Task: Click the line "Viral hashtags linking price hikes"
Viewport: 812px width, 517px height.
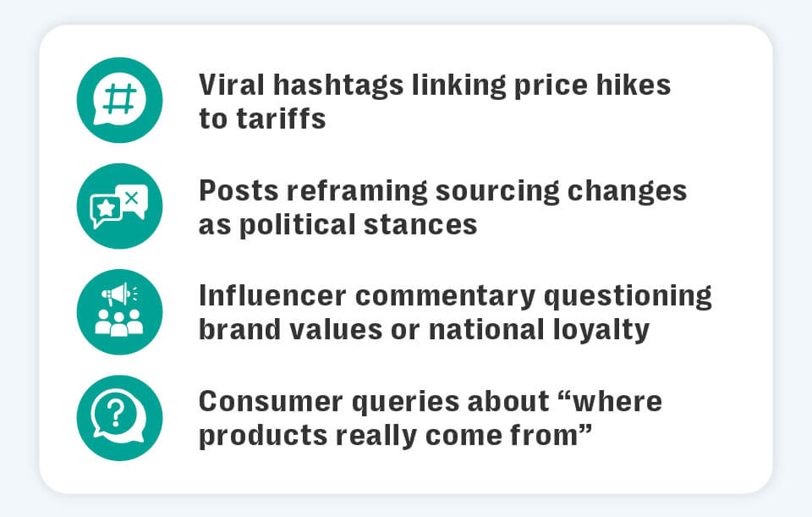Action: pos(435,85)
